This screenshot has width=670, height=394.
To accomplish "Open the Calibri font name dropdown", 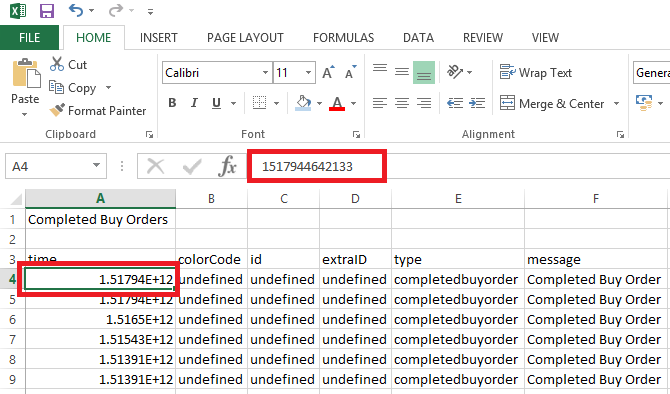I will (x=265, y=73).
